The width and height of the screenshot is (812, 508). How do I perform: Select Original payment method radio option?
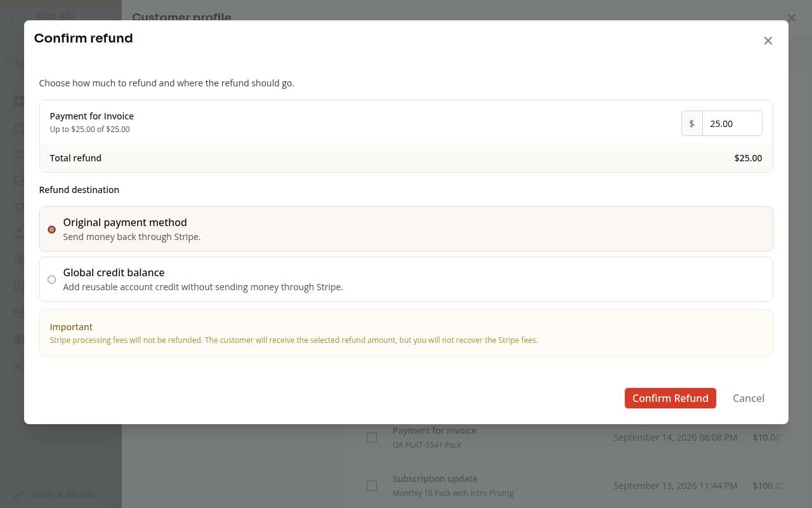51,229
